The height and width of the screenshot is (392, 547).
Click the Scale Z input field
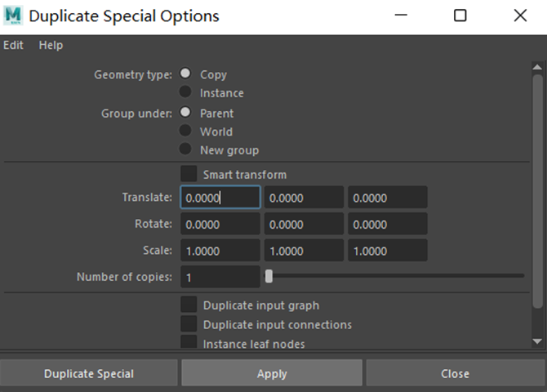click(x=388, y=251)
